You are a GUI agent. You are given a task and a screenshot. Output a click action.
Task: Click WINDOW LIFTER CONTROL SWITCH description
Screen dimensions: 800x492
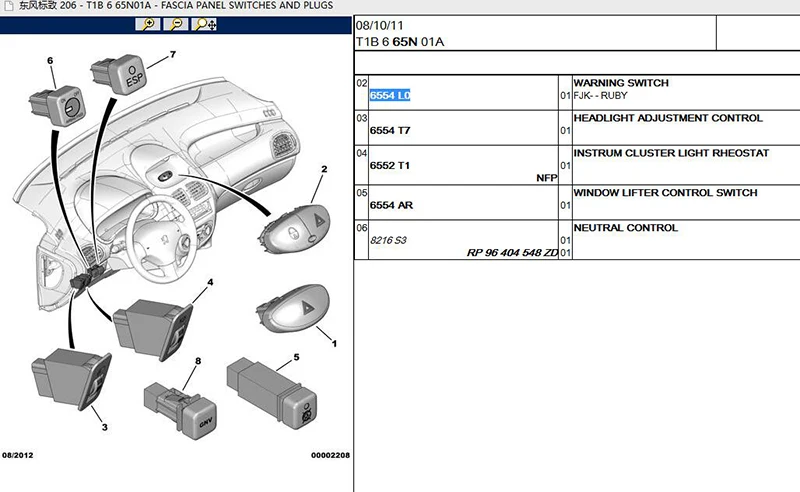pos(665,193)
